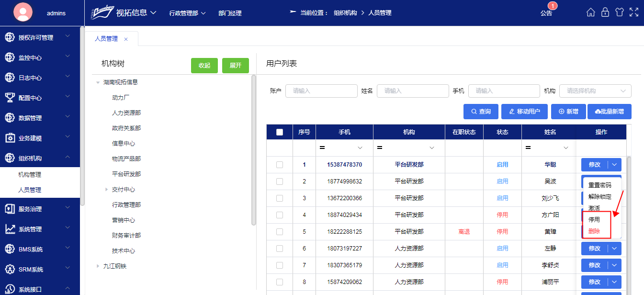The height and width of the screenshot is (295, 644).
Task: Open 人员管理 in sidebar
Action: point(40,190)
